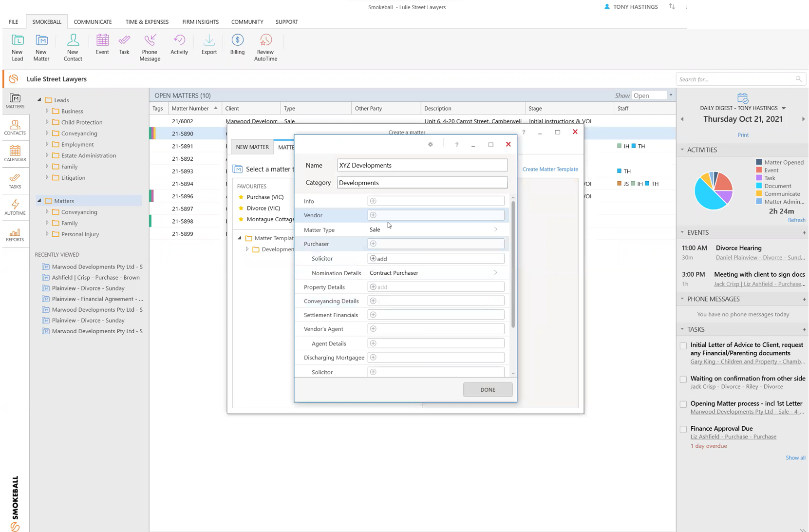Add Vendor via plus icon
This screenshot has height=532, width=809.
pyautogui.click(x=373, y=215)
